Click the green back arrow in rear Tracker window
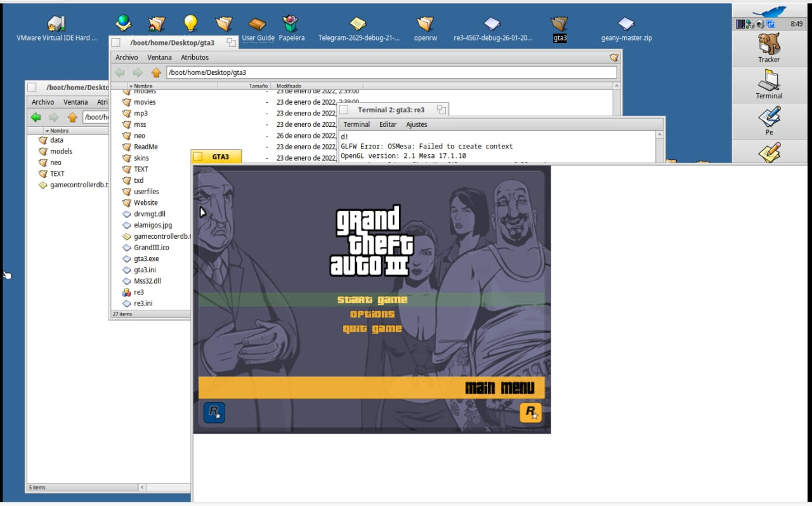Screen dimensions: 812x506 (x=36, y=117)
